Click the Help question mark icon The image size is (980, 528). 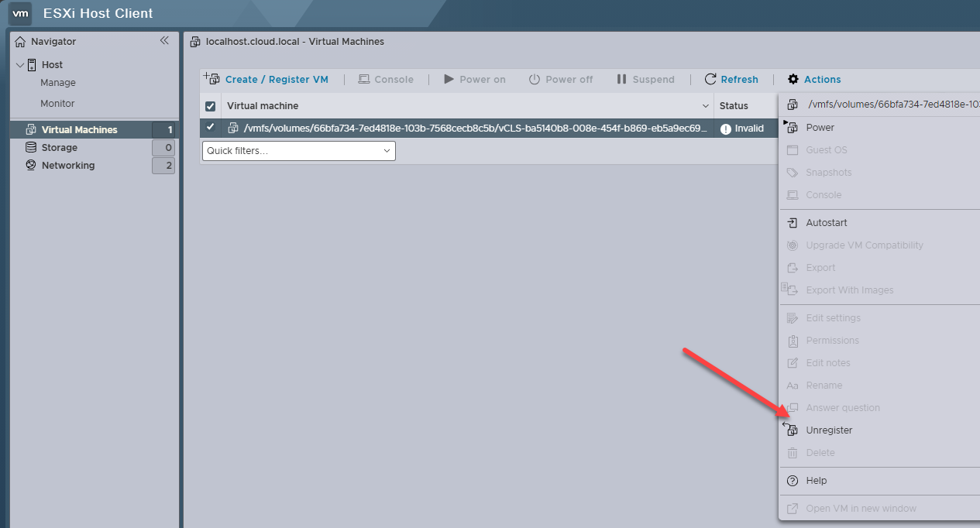[x=792, y=481]
